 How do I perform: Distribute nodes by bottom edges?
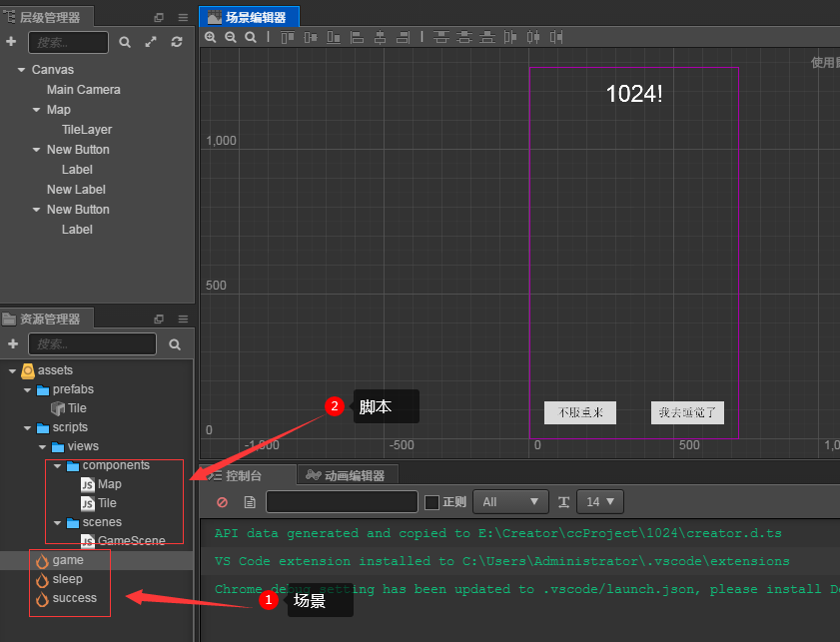coord(487,37)
